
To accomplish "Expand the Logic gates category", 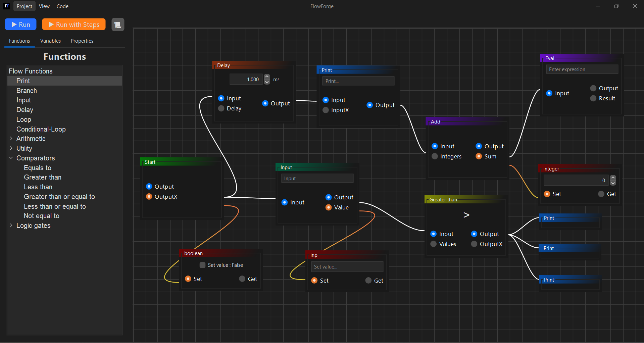I will pos(11,226).
